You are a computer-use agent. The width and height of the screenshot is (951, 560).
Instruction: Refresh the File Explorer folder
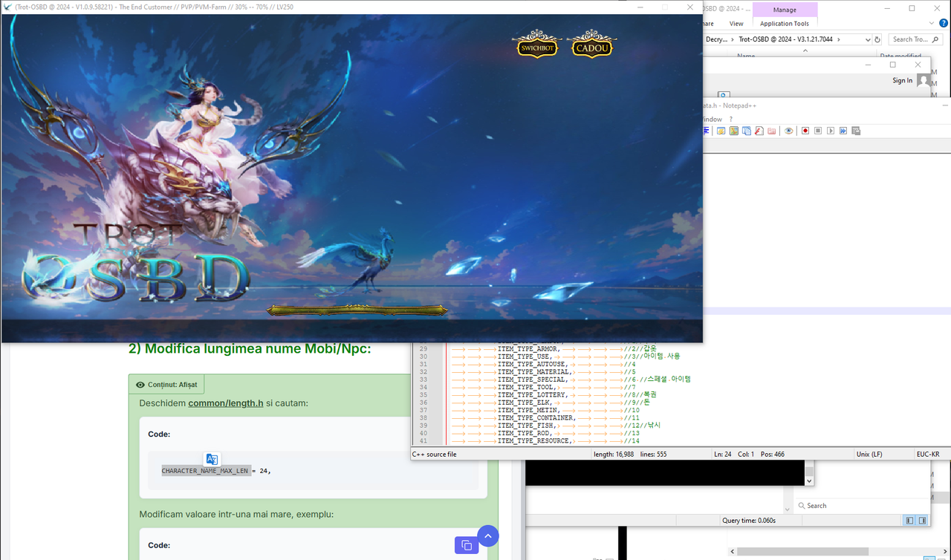pos(877,39)
